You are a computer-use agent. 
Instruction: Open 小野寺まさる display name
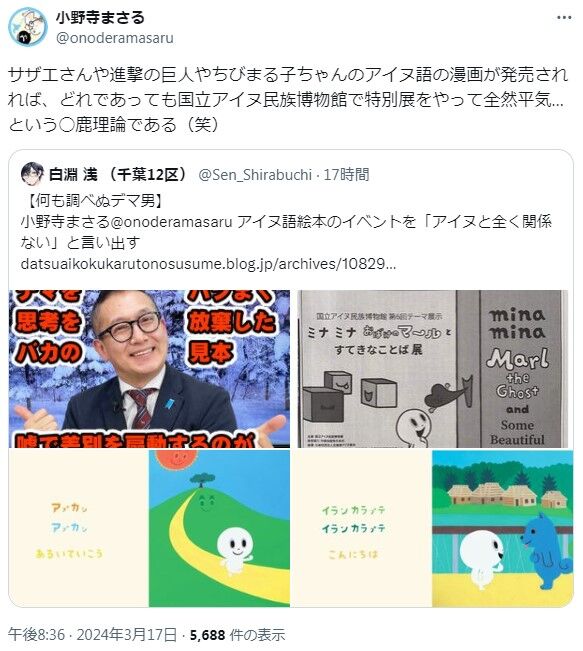tap(100, 18)
